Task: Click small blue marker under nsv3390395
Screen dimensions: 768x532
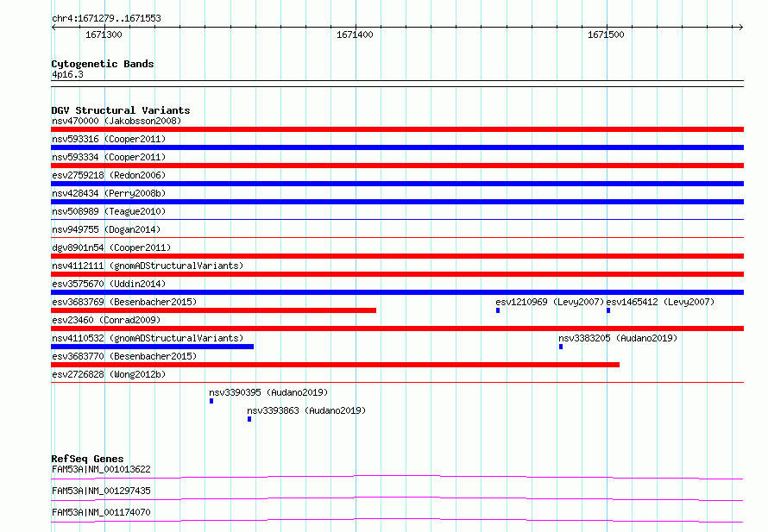Action: pos(211,401)
